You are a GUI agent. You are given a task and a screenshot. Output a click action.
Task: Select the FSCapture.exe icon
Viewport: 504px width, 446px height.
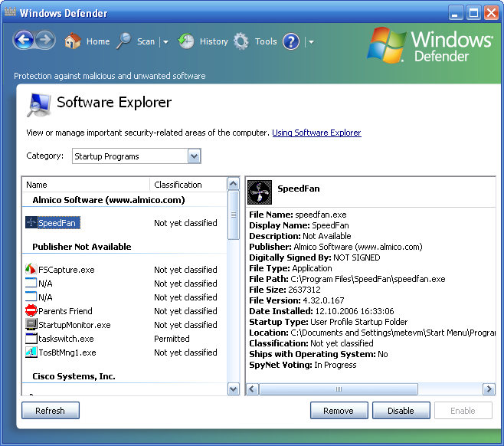pyautogui.click(x=31, y=269)
